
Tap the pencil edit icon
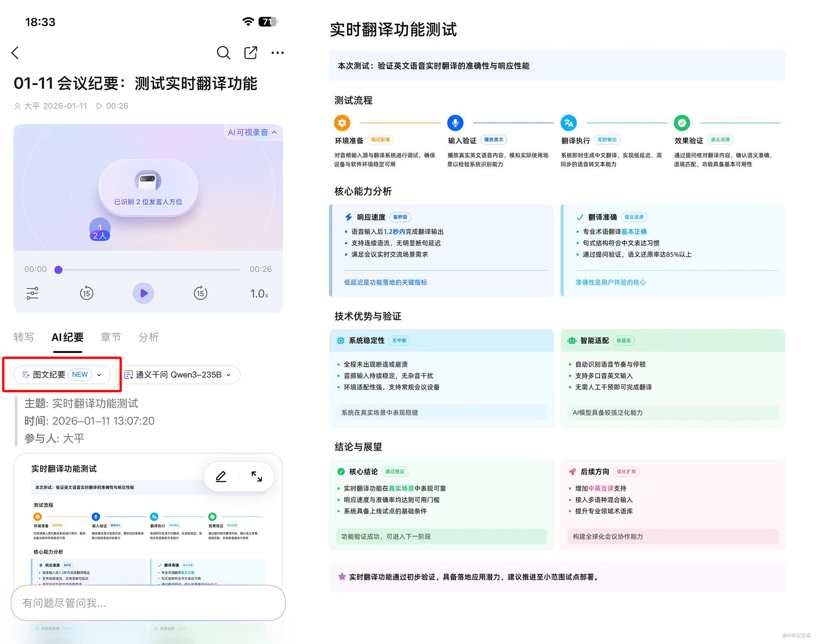click(221, 477)
